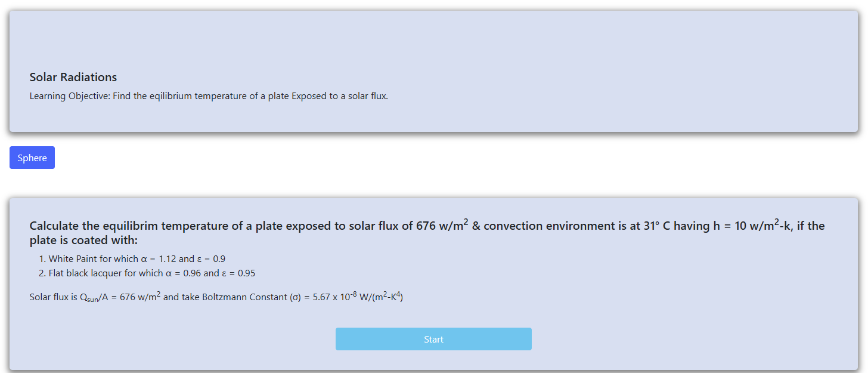
Task: Click the Qsun/A term in formula line
Action: [94, 297]
